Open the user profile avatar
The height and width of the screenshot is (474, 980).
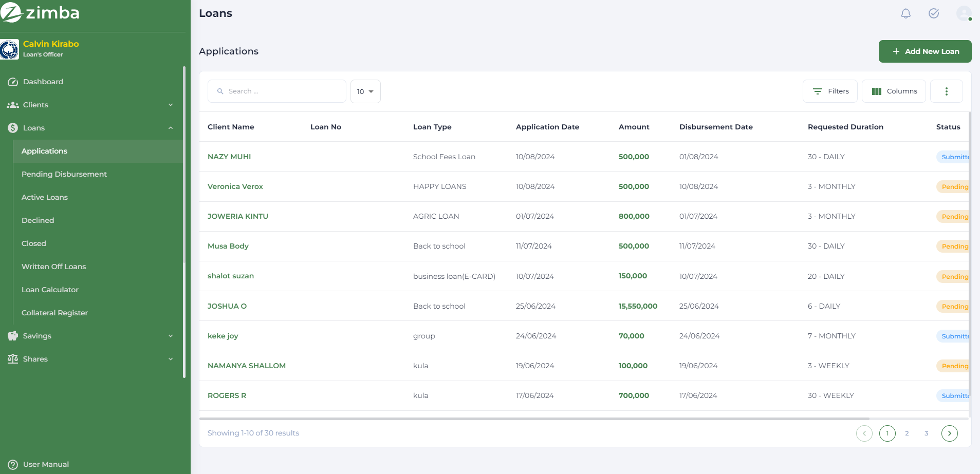point(963,13)
